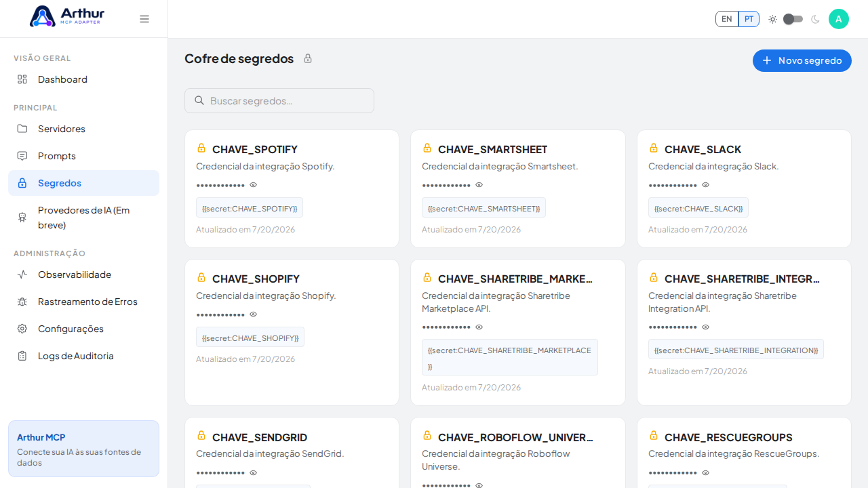Click the Dashboard grid icon in sidebar
Image resolution: width=868 pixels, height=488 pixels.
(x=22, y=79)
